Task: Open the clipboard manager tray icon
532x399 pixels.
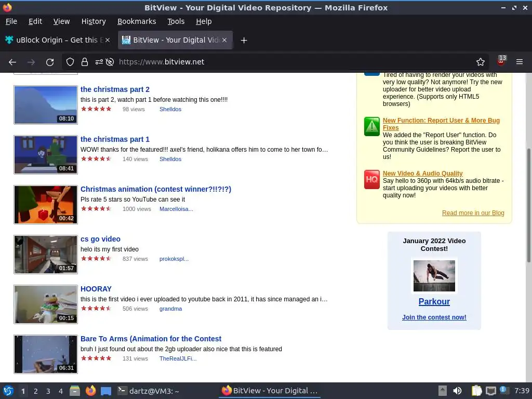Action: (477, 391)
